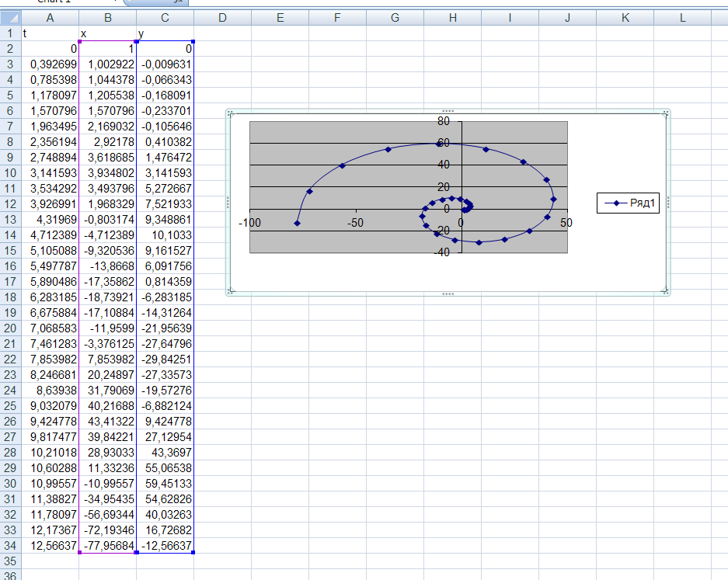Viewport: 728px width, 580px height.
Task: Click cell C1 containing 'y'
Action: point(165,33)
